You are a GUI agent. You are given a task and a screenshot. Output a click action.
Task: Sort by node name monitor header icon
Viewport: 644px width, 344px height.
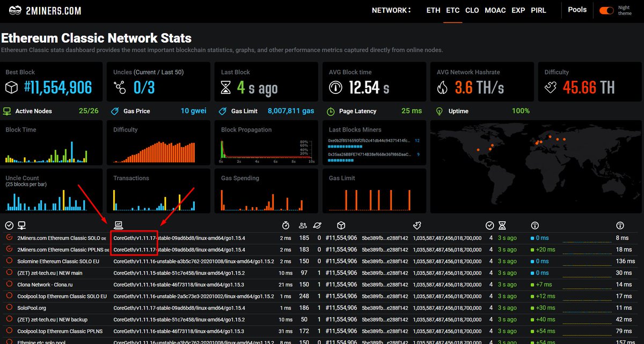[22, 225]
